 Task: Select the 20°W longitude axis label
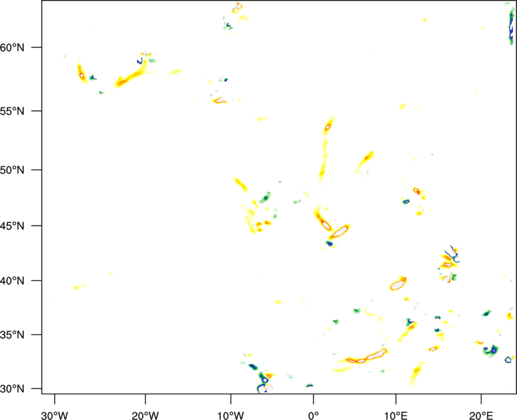tap(145, 415)
